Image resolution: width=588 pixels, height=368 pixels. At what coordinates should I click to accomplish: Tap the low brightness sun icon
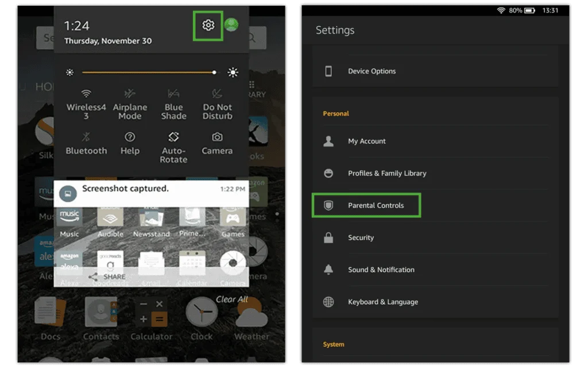tap(69, 72)
